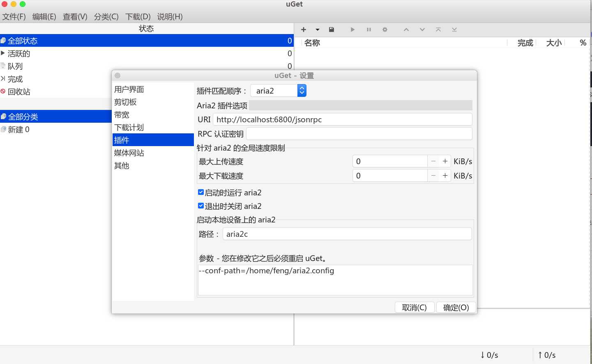This screenshot has height=364, width=592.
Task: Click the download speed ↓ 0/s indicator
Action: 489,355
